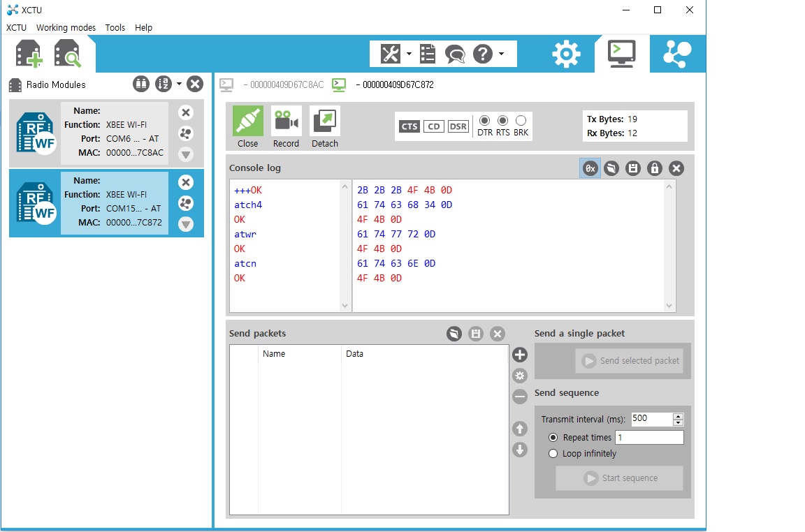Switch to Configuration working mode gear
The image size is (805, 532).
(x=566, y=53)
